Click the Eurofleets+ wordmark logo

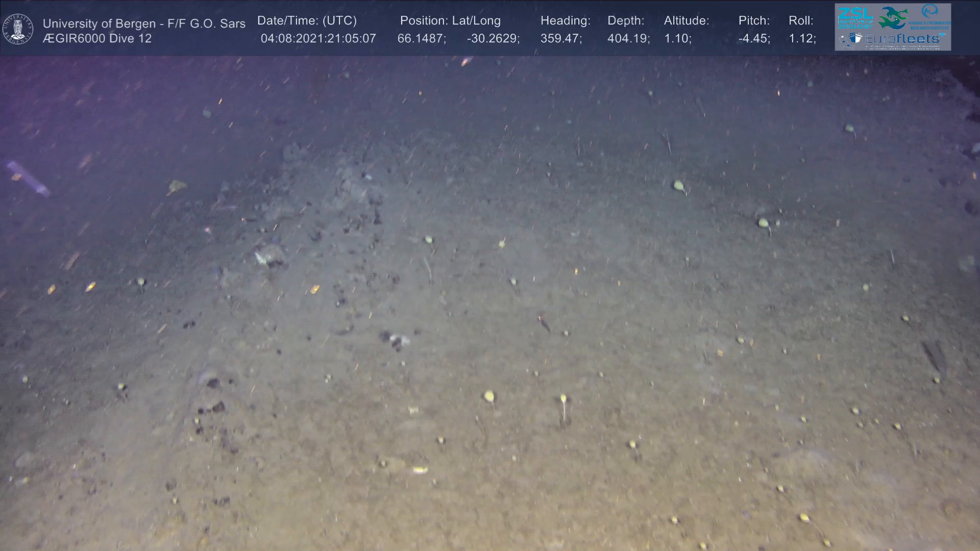pos(902,38)
